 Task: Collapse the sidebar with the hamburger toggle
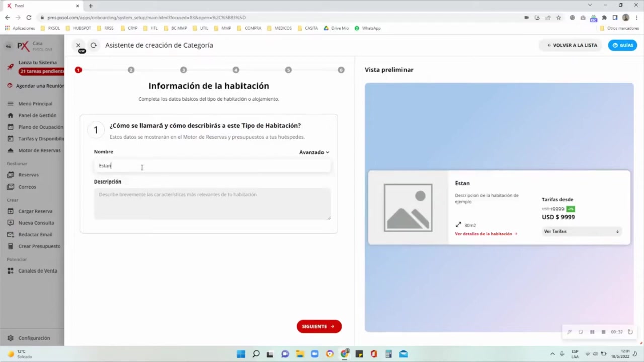coord(8,46)
